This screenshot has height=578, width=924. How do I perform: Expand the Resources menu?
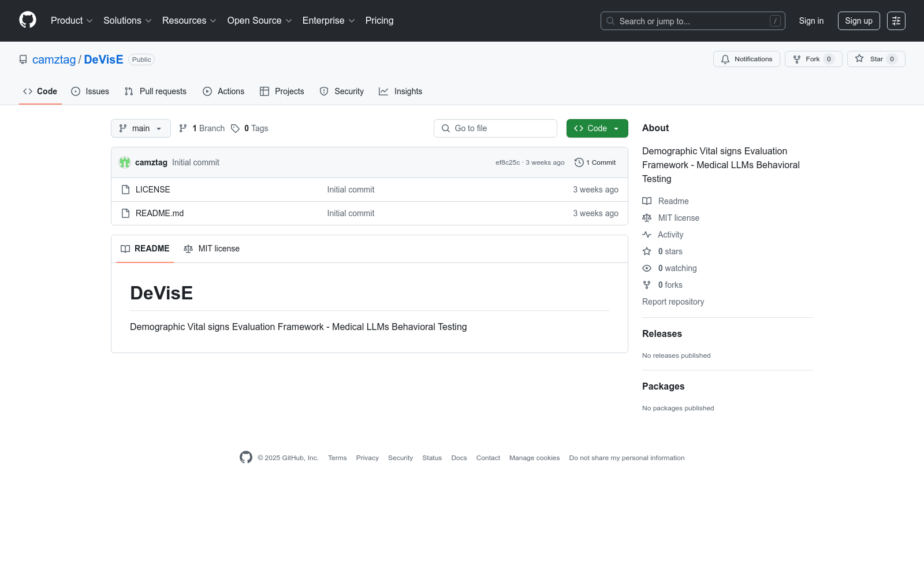[x=189, y=21]
